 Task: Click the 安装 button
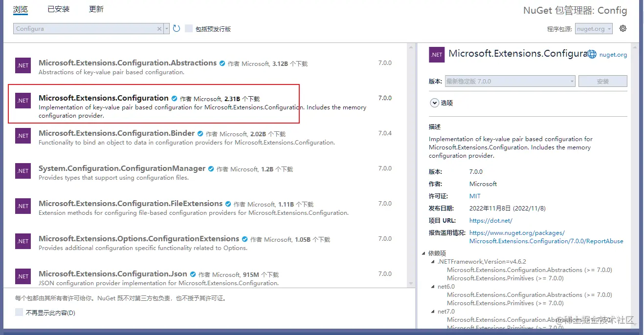pos(603,81)
